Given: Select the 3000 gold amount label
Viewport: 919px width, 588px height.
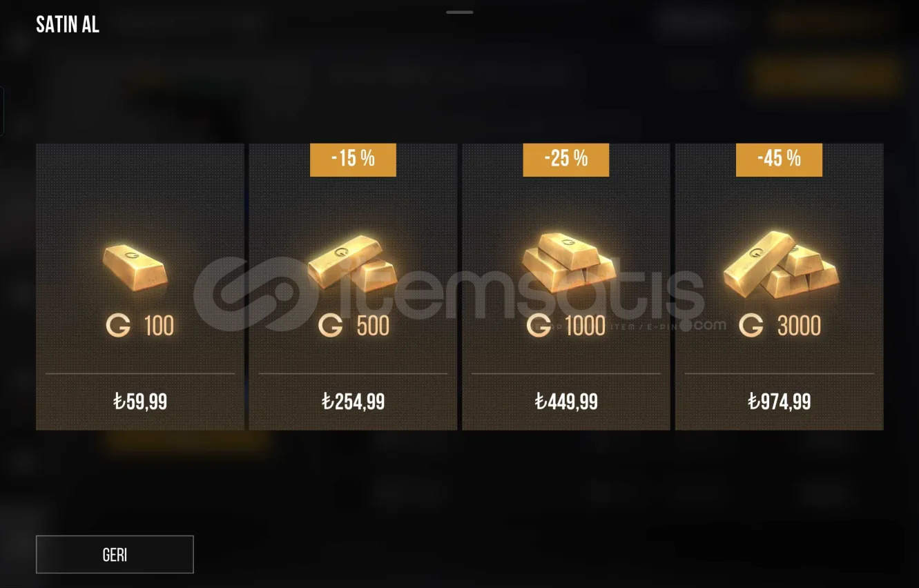Looking at the screenshot, I should click(x=799, y=326).
